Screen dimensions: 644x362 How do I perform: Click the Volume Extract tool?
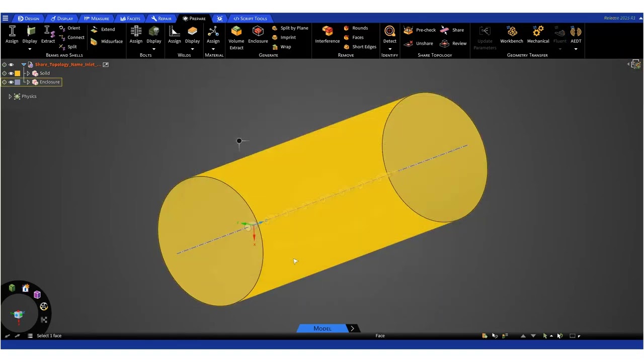(x=236, y=38)
